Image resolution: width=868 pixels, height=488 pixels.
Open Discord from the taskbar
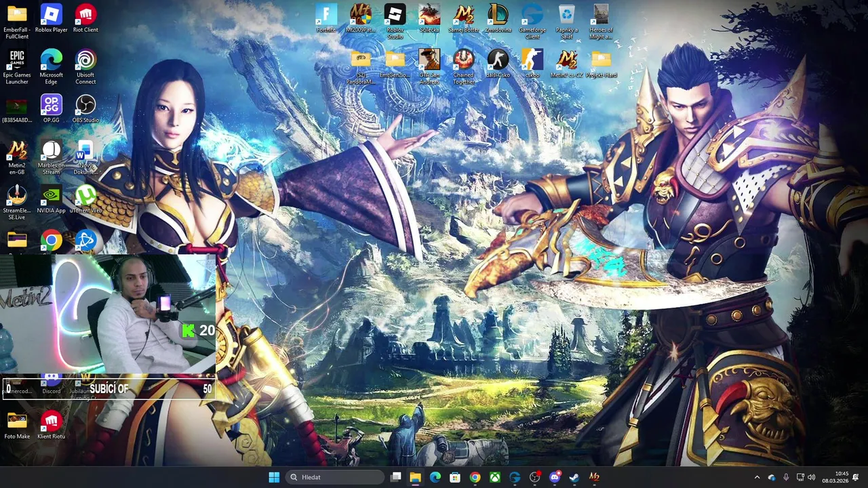tap(554, 477)
